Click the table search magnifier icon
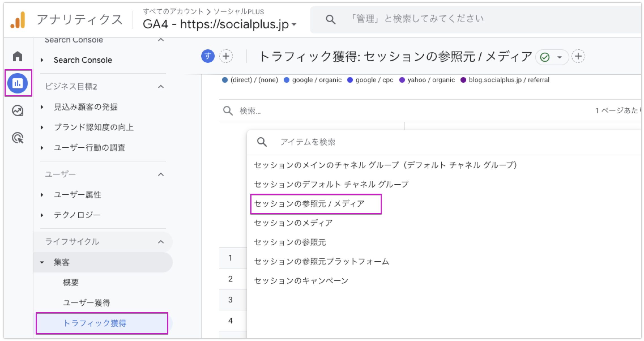This screenshot has height=341, width=644. click(228, 111)
